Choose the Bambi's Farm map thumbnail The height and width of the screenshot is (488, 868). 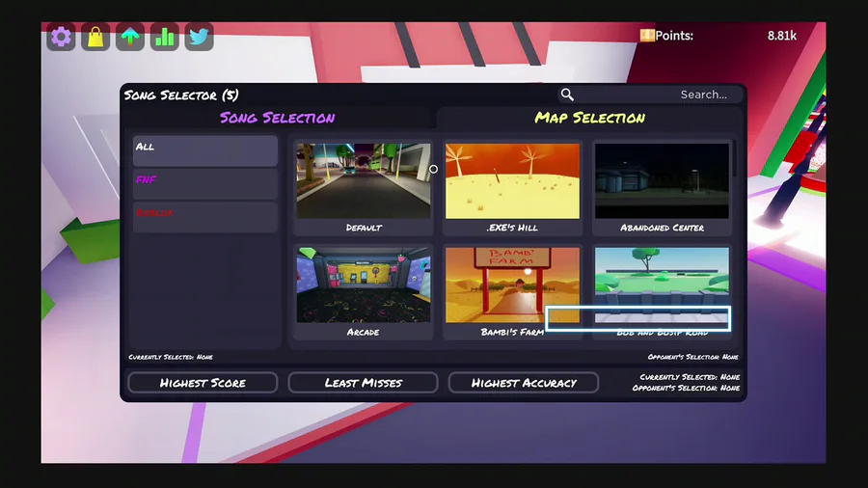pos(513,285)
